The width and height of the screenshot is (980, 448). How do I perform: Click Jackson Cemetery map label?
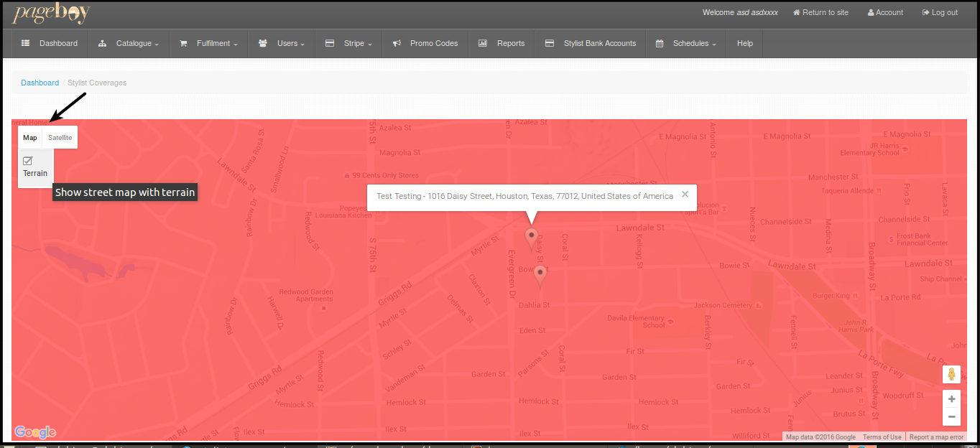click(723, 305)
